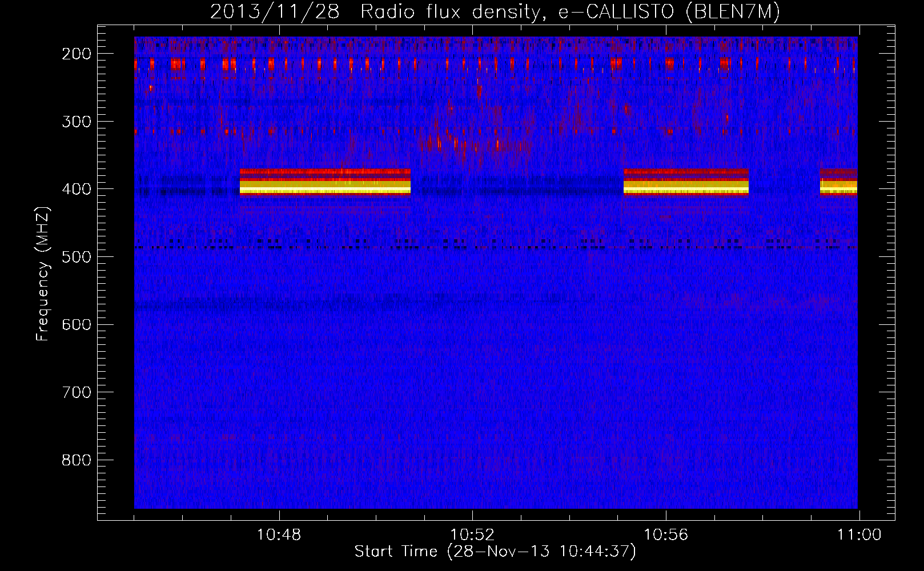Click the 'Start Time (28-Nov-13 10:44:37)' label
Viewport: 924px width, 571px height.
pyautogui.click(x=495, y=552)
